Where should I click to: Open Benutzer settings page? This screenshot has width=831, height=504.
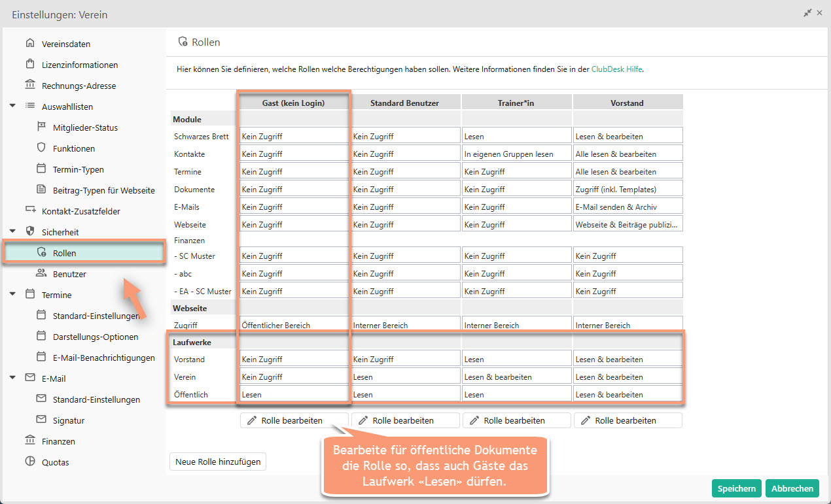[x=69, y=274]
